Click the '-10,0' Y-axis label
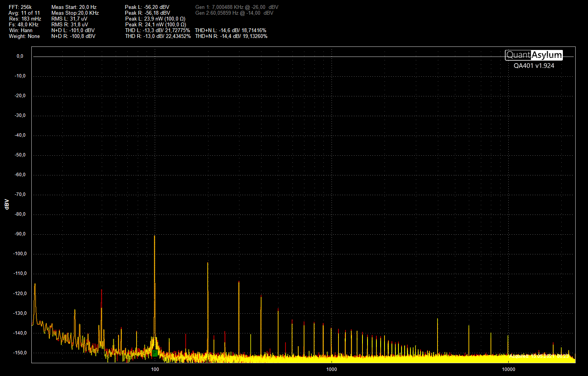Viewport: 588px width, 376px height. [x=20, y=76]
